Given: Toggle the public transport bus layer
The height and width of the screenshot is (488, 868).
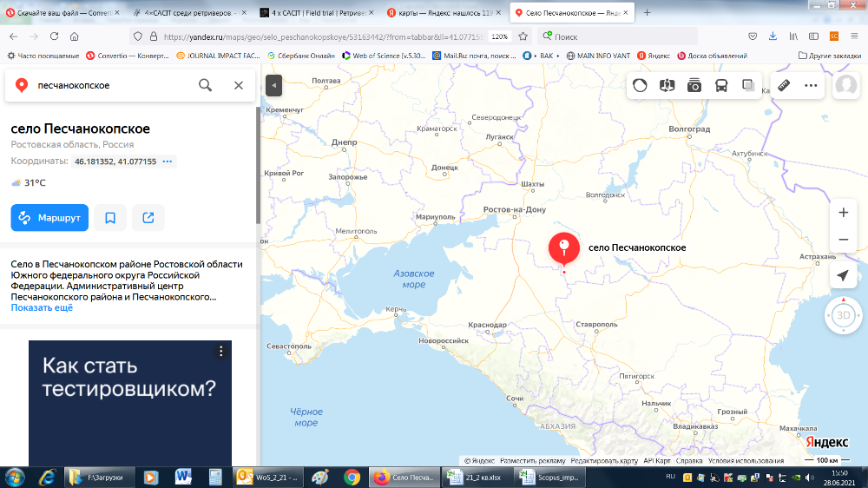Looking at the screenshot, I should pyautogui.click(x=721, y=85).
